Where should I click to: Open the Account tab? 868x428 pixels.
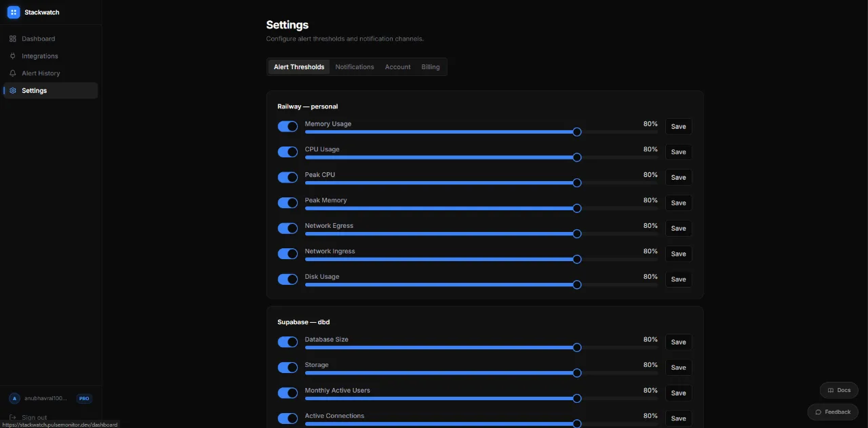tap(398, 66)
